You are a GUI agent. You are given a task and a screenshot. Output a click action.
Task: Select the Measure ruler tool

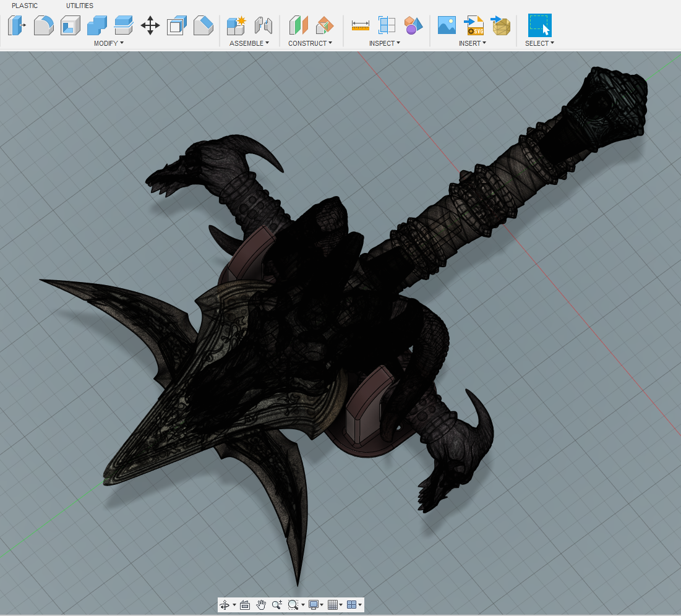(x=361, y=25)
